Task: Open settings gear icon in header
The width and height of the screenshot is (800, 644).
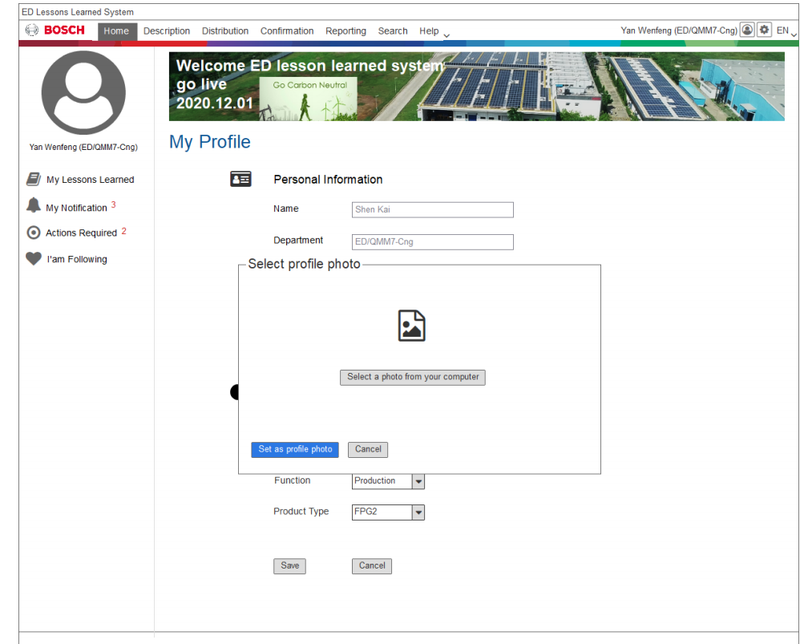Action: point(764,30)
